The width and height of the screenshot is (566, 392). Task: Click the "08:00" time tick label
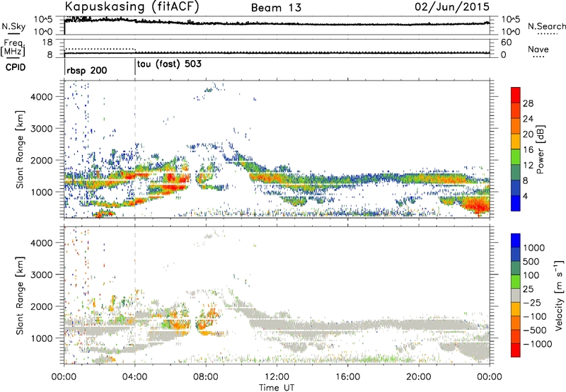pos(206,377)
